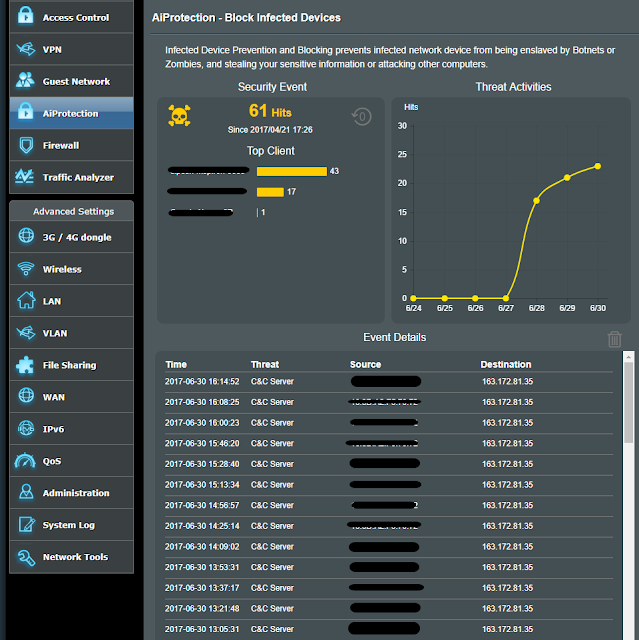Open Network Tools wrench icon
The width and height of the screenshot is (639, 640).
26,557
